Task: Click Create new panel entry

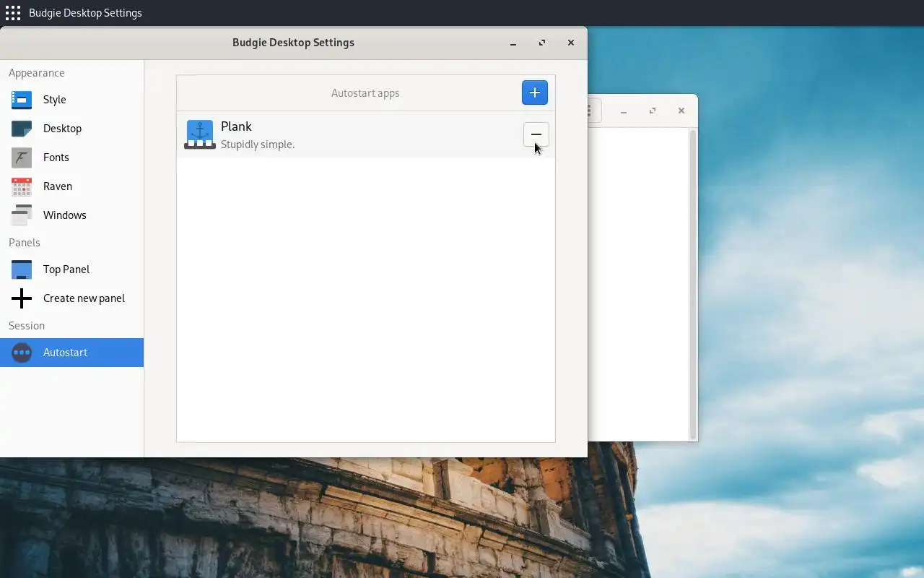Action: (x=71, y=298)
